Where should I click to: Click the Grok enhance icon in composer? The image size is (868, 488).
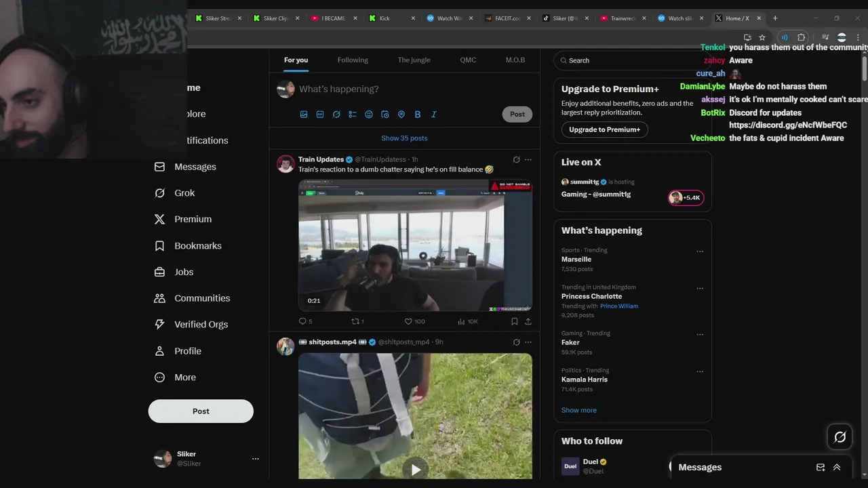[x=336, y=115]
